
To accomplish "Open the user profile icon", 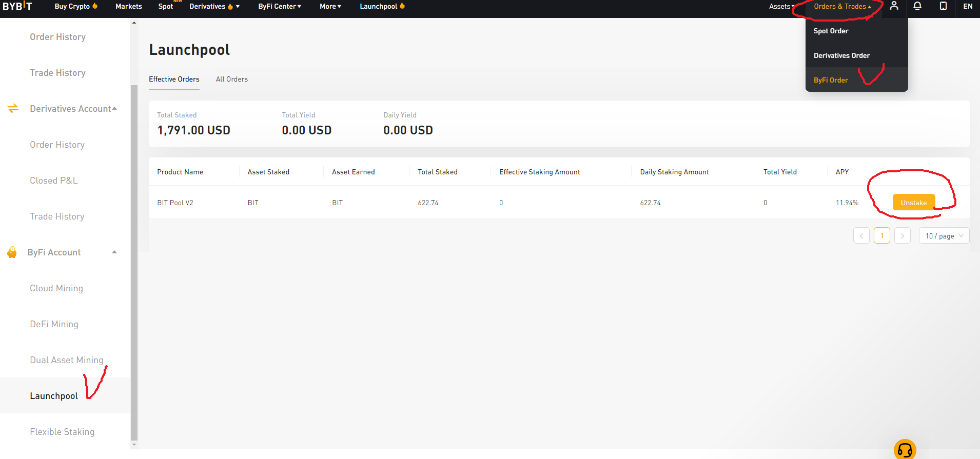I will (x=894, y=6).
